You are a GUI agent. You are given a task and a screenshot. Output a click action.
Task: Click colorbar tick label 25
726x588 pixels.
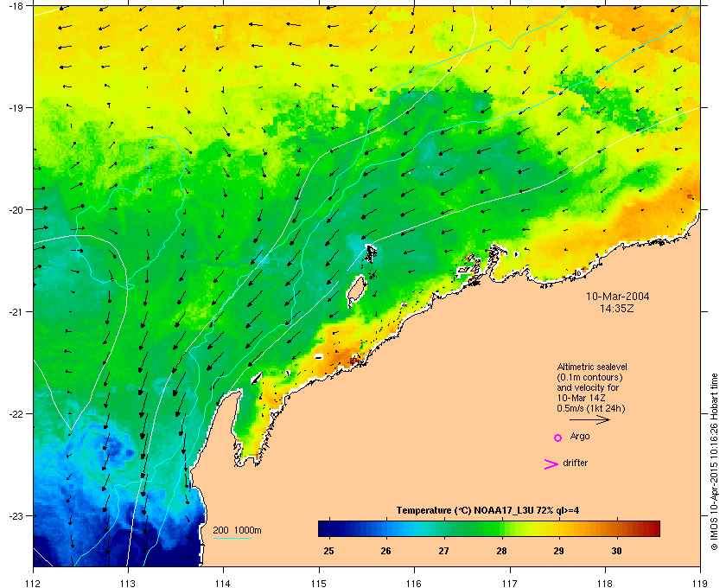point(328,551)
